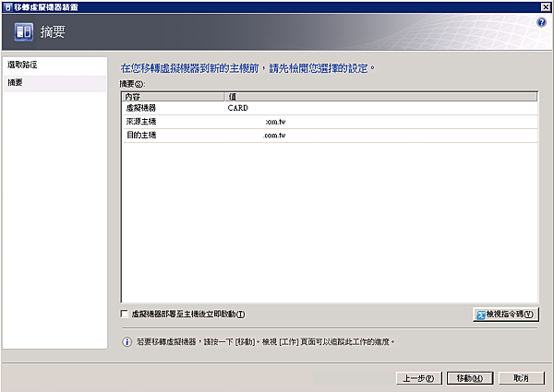Screen dimensions: 554x392
Task: Select the 摘要 step in the sidebar
Action: (54, 83)
